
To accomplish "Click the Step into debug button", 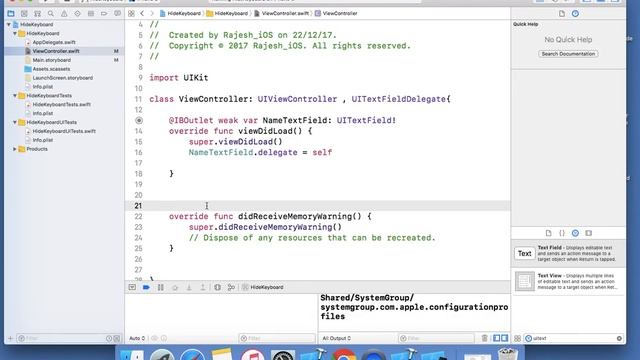I will click(189, 287).
